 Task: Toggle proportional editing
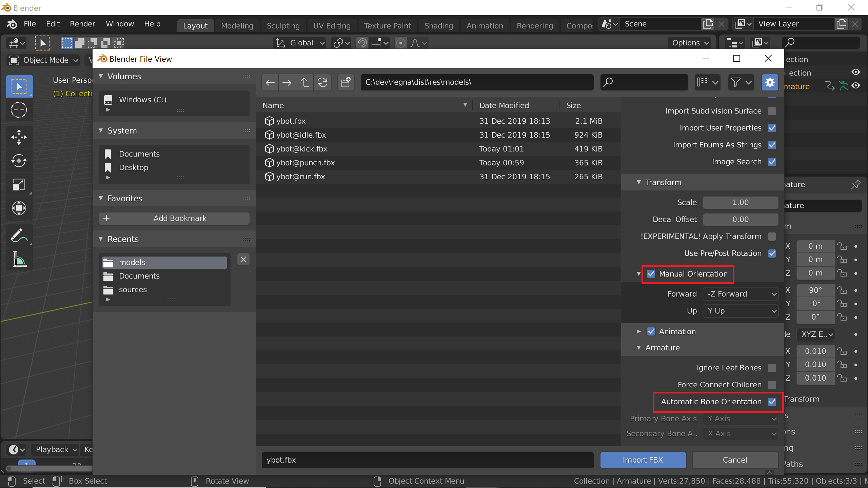400,43
